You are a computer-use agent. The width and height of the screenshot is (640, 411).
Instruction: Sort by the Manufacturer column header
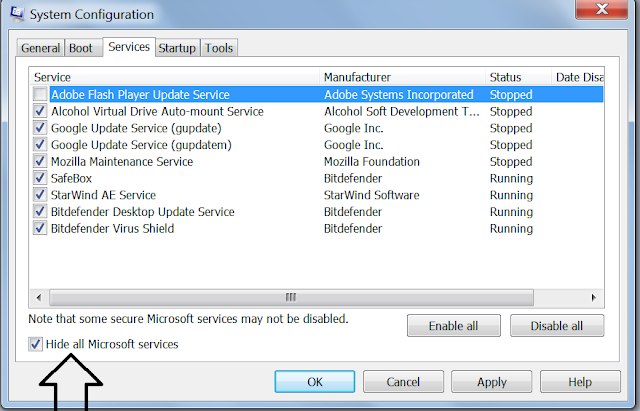tap(402, 77)
